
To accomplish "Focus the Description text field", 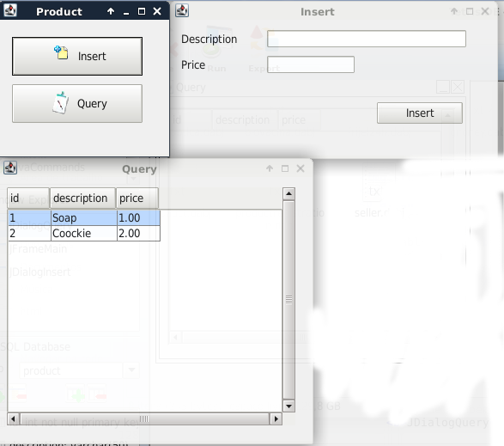I will [367, 39].
